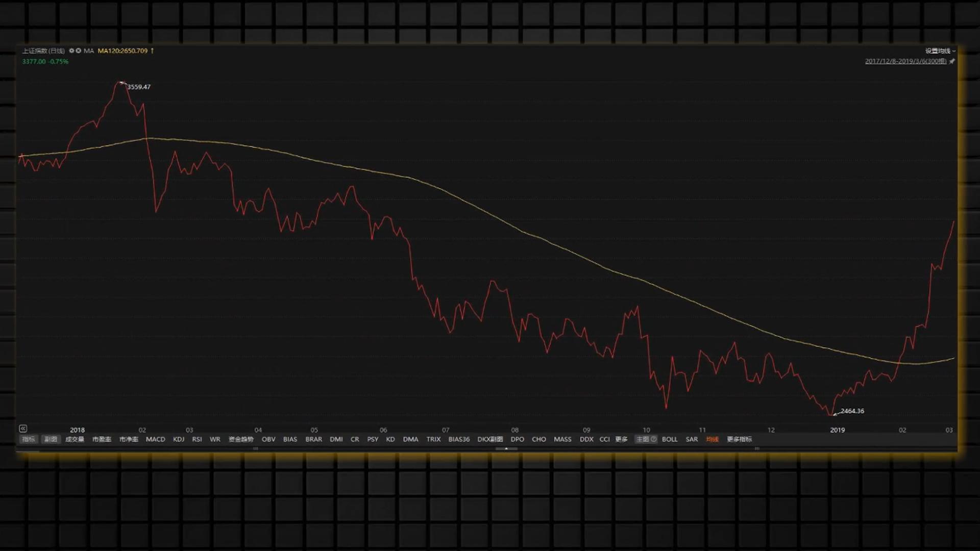The width and height of the screenshot is (980, 551).
Task: Open the 2017/12/8-2019/3/6 date range link
Action: 905,61
